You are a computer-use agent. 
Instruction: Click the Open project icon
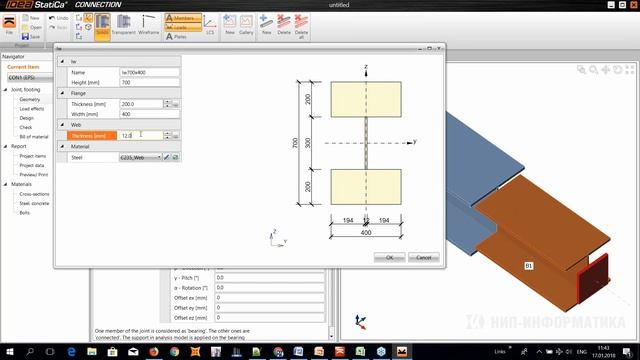point(25,27)
